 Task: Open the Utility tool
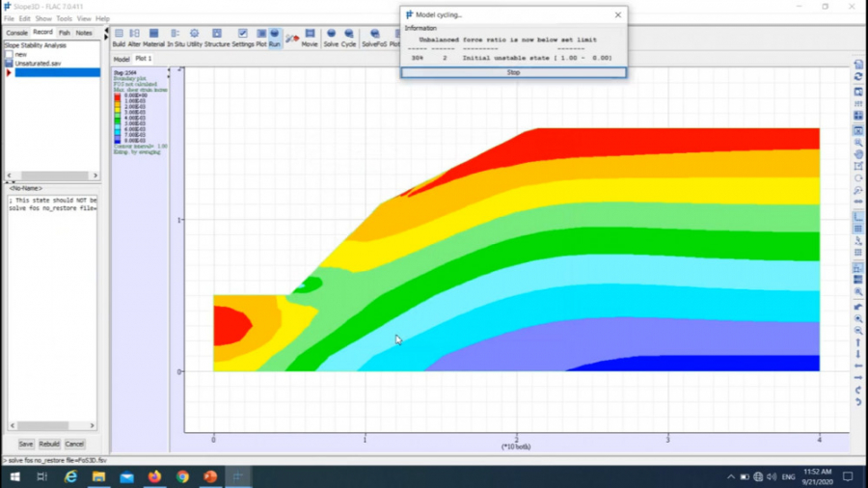tap(194, 39)
